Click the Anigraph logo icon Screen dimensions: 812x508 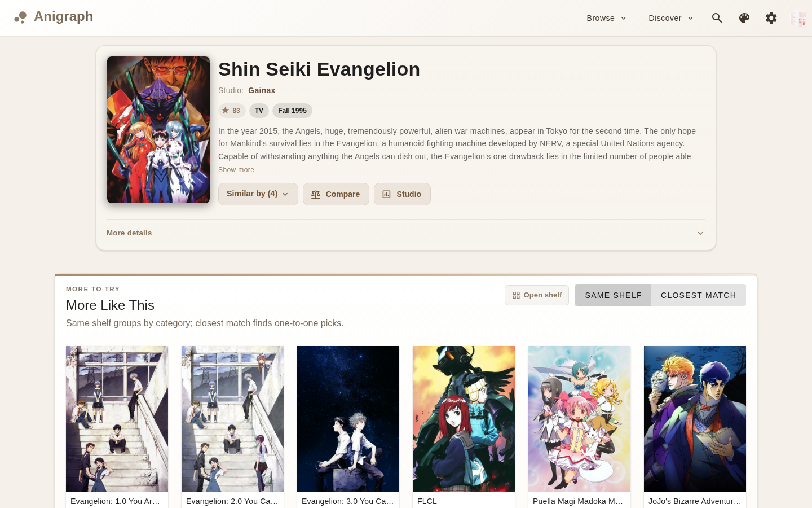click(20, 17)
